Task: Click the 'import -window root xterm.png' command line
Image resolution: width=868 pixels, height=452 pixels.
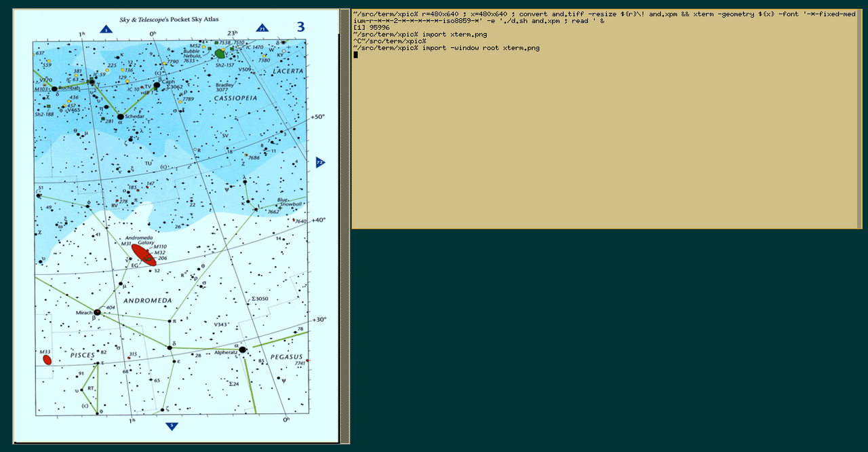Action: coord(446,48)
